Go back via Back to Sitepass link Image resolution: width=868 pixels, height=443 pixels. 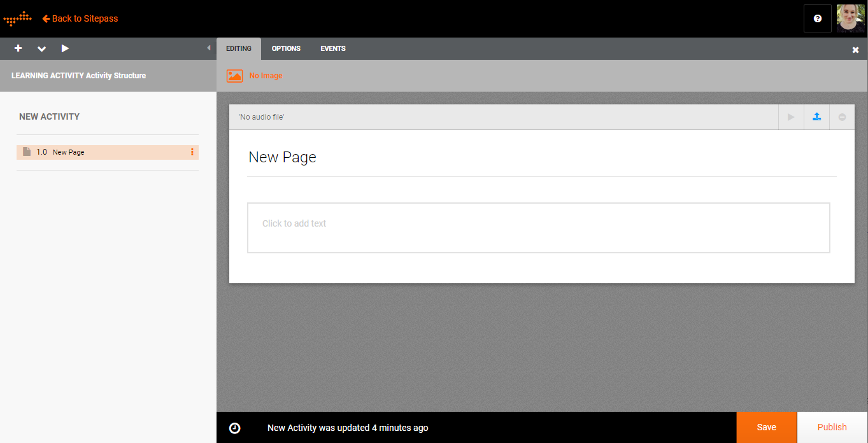tap(80, 18)
